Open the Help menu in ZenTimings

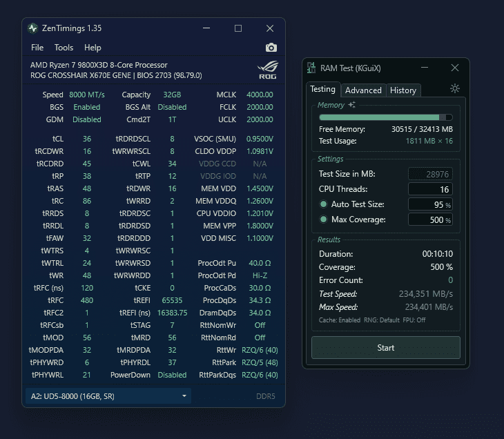click(x=93, y=48)
